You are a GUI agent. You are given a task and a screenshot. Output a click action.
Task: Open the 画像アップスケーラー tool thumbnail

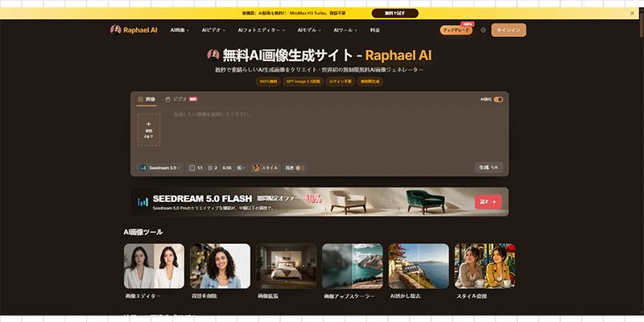click(x=353, y=266)
